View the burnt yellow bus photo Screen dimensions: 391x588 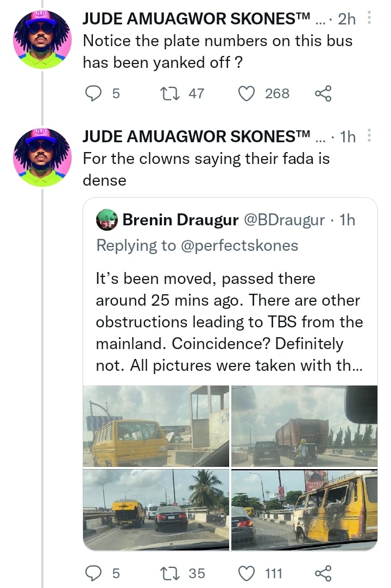(304, 510)
